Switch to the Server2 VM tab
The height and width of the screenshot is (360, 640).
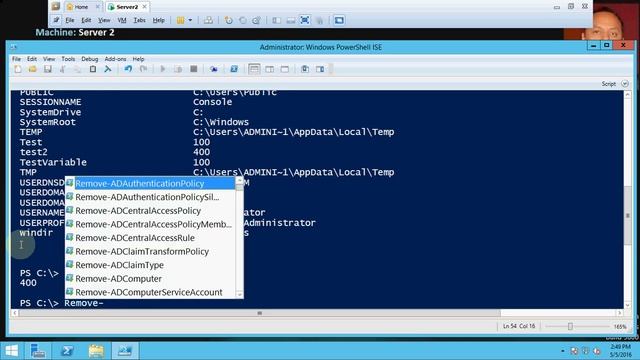coord(127,7)
